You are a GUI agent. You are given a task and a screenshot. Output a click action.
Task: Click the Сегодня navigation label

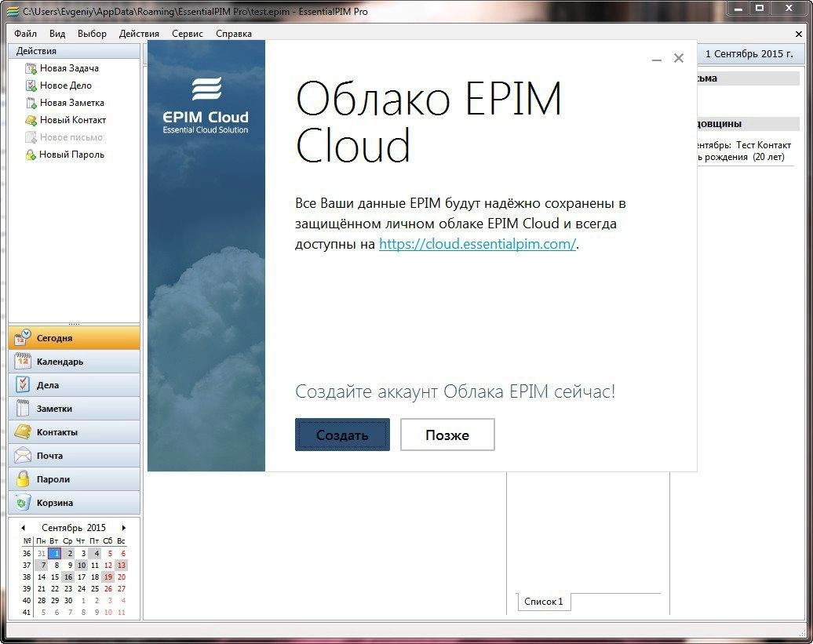click(x=54, y=338)
